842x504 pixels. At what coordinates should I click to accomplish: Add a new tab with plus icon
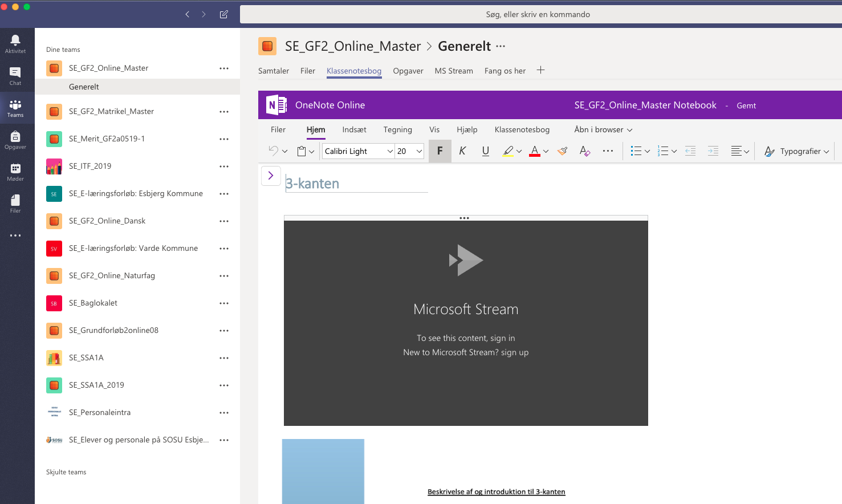pos(540,70)
